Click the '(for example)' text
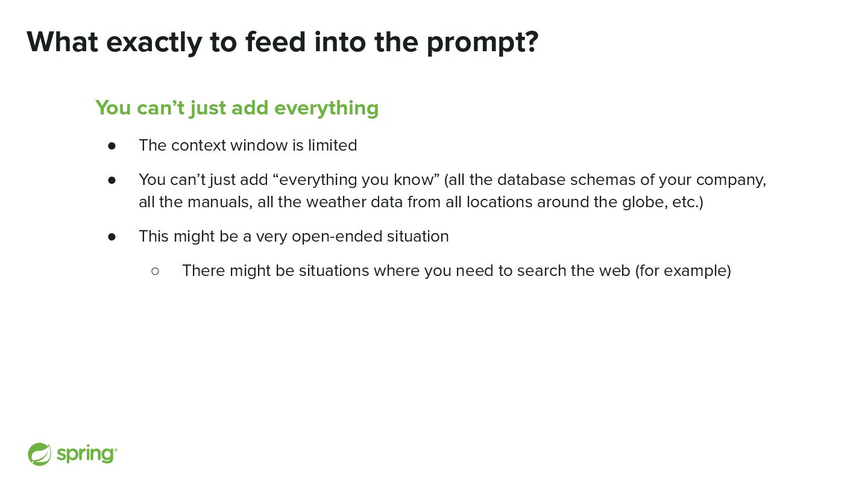This screenshot has width=868, height=488. (x=683, y=271)
